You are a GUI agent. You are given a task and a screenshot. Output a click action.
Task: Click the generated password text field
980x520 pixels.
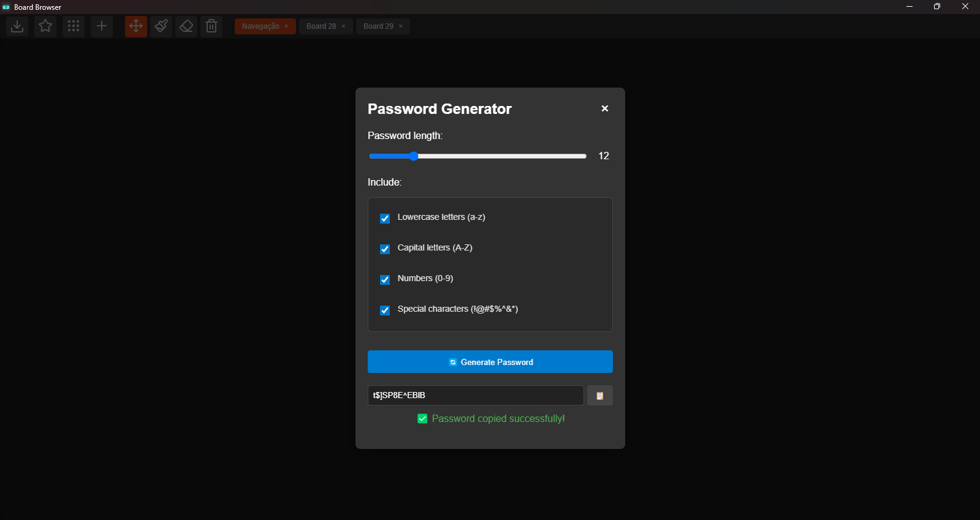(x=475, y=396)
